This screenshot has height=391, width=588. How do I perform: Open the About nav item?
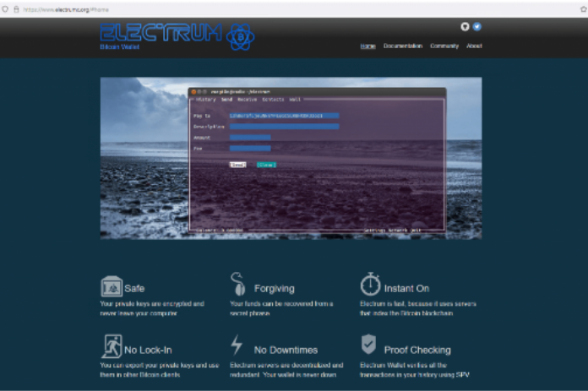pos(474,46)
